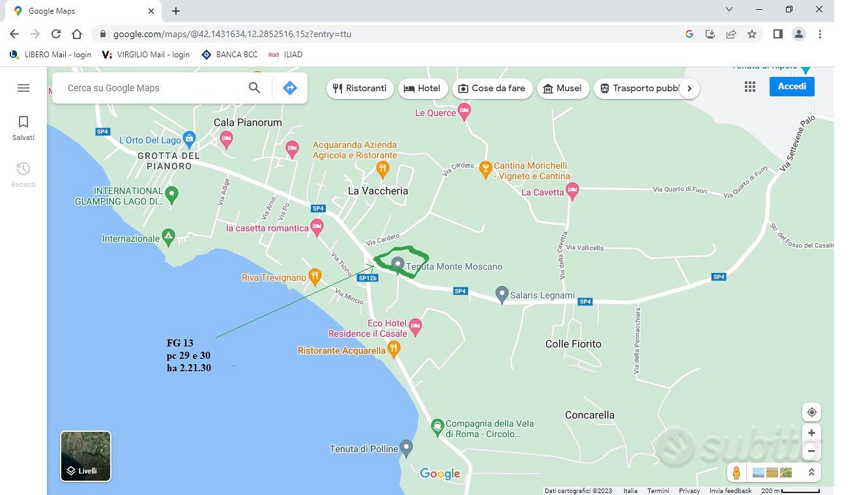Focus the Cerca su Google Maps field
Viewport: 868px width, 495px height.
[x=154, y=88]
